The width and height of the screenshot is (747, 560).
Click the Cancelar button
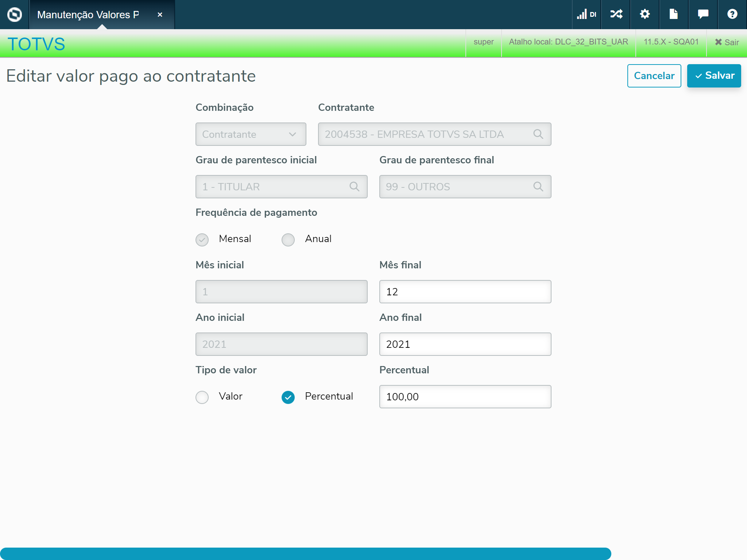(x=654, y=76)
